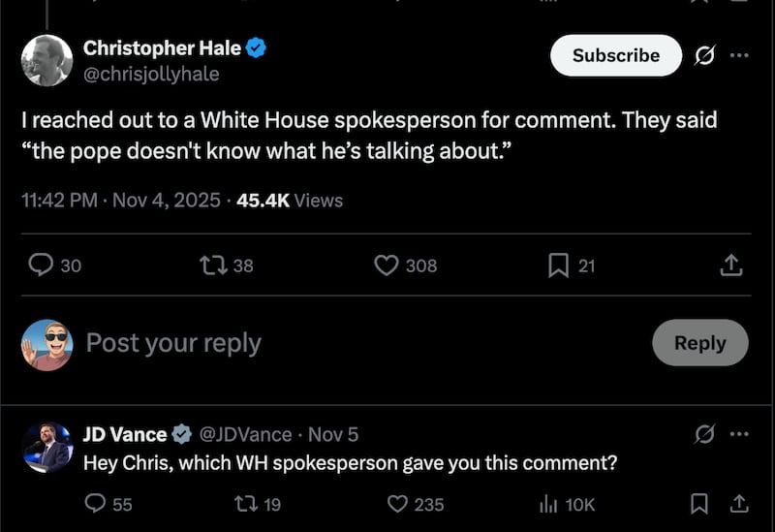Open more options on JD Vance's reply
This screenshot has width=775, height=532.
pyautogui.click(x=739, y=434)
